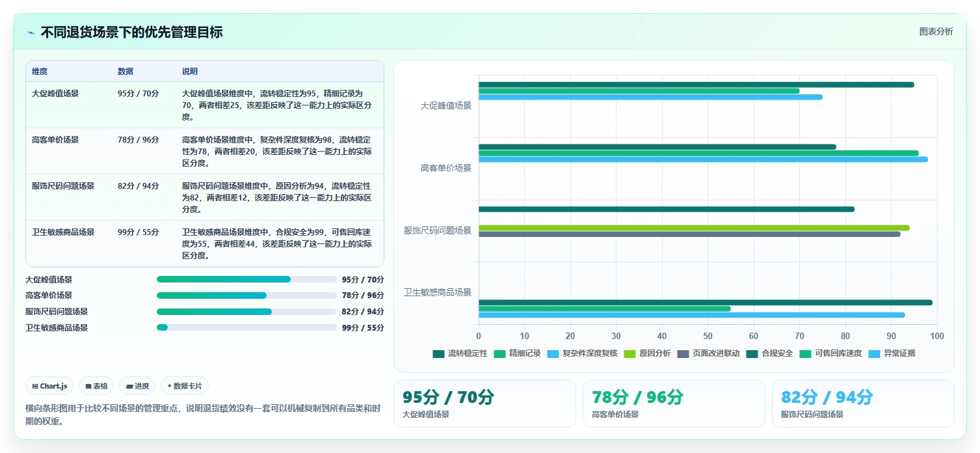Click 大促峰值场景 green bar reaching 70
980x453 pixels.
(639, 91)
